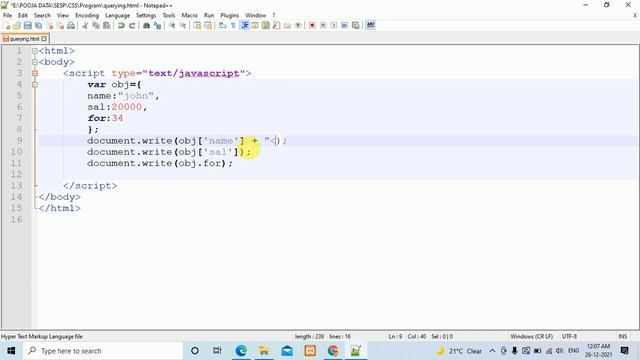Toggle Word Wrap in toolbar
The width and height of the screenshot is (640, 360).
point(222,25)
